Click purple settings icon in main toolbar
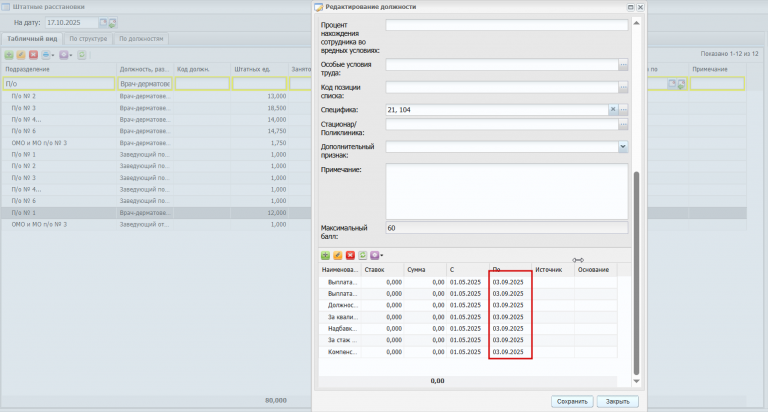Image resolution: width=768 pixels, height=412 pixels. 64,55
